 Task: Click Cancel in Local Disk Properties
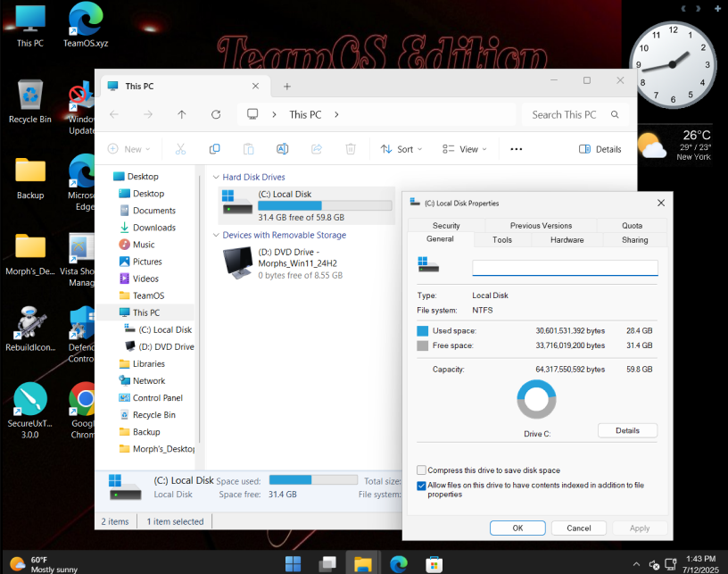coord(578,528)
